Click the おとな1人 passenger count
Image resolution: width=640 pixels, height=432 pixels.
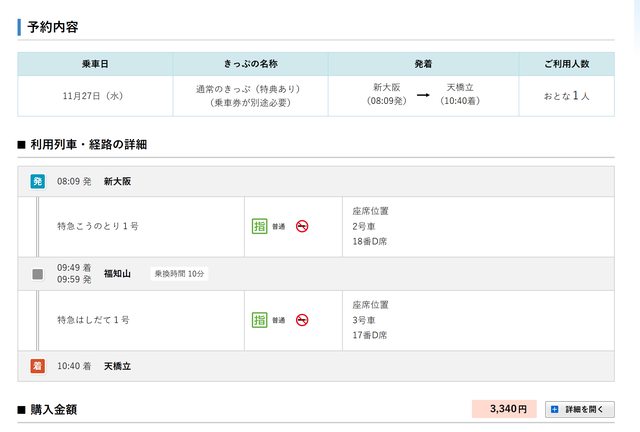pyautogui.click(x=566, y=96)
